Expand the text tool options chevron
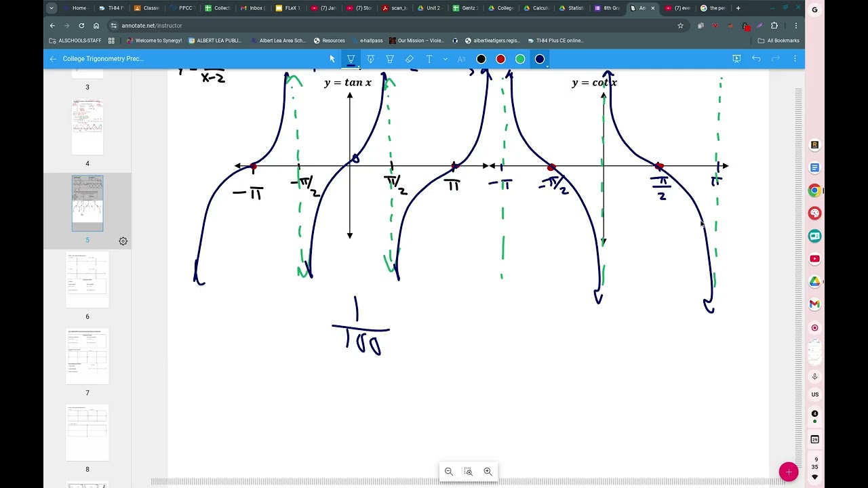The height and width of the screenshot is (488, 868). pos(445,59)
